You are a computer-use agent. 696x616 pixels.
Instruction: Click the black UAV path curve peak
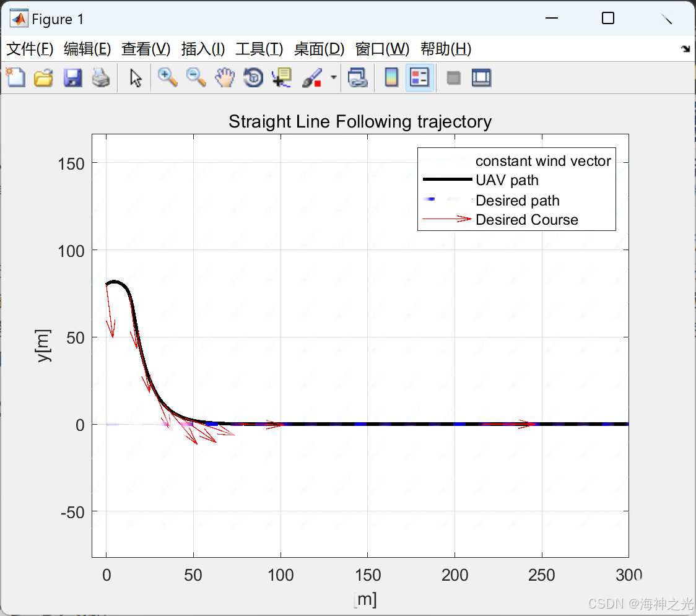coord(115,281)
